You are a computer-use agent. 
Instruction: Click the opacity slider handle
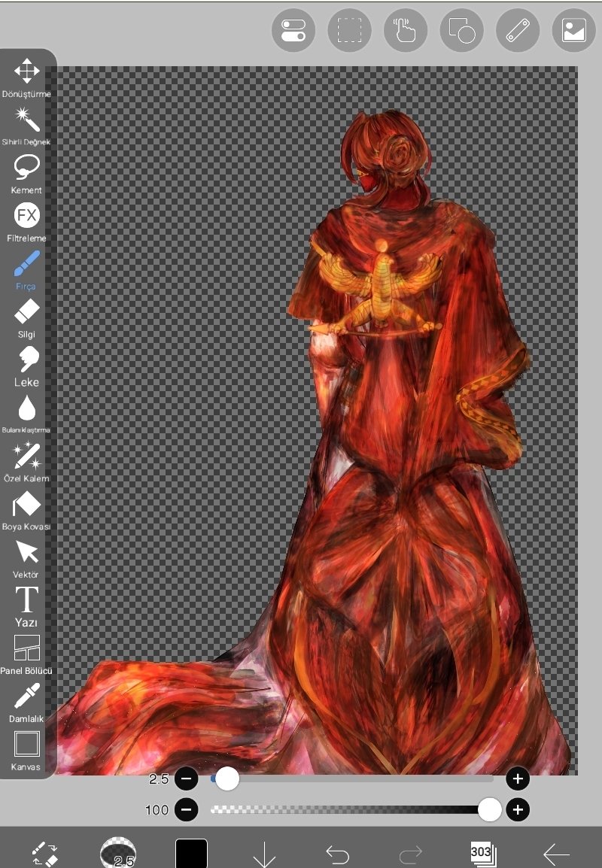(490, 810)
